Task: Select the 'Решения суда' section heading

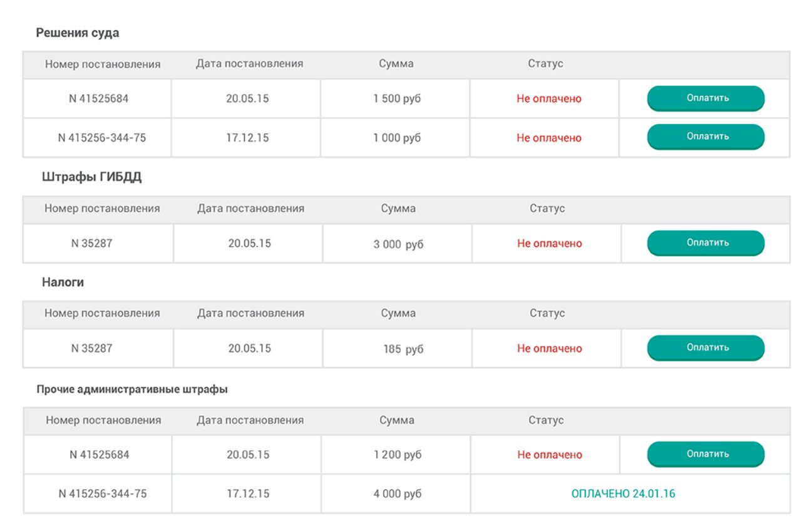Action: click(x=77, y=33)
